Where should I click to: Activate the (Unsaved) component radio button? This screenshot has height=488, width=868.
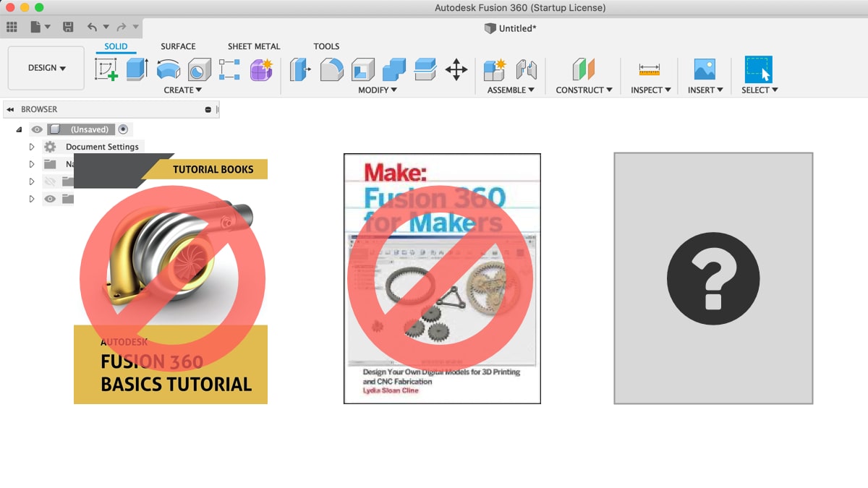coord(123,129)
